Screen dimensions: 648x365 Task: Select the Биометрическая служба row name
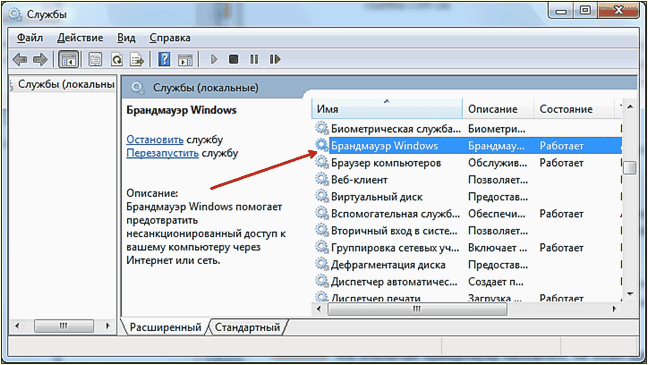tap(395, 129)
